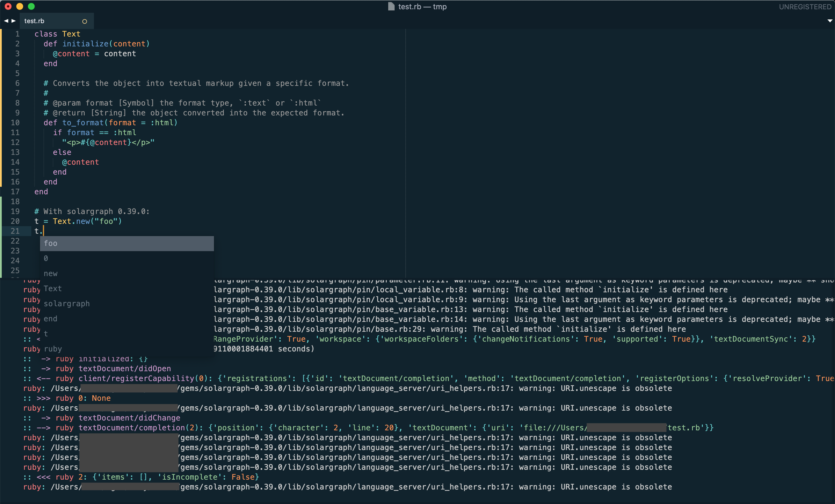Click the 'to_format' method name
This screenshot has height=504, width=835.
pyautogui.click(x=83, y=123)
